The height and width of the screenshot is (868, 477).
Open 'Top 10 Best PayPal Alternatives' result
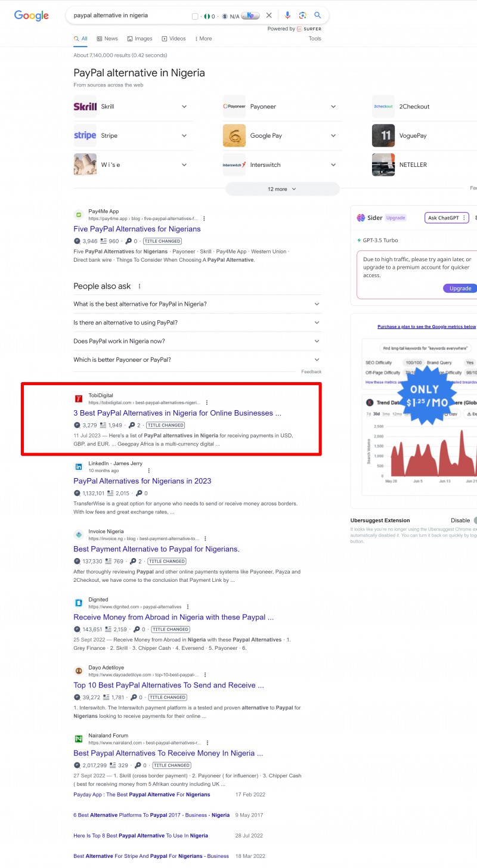[169, 685]
